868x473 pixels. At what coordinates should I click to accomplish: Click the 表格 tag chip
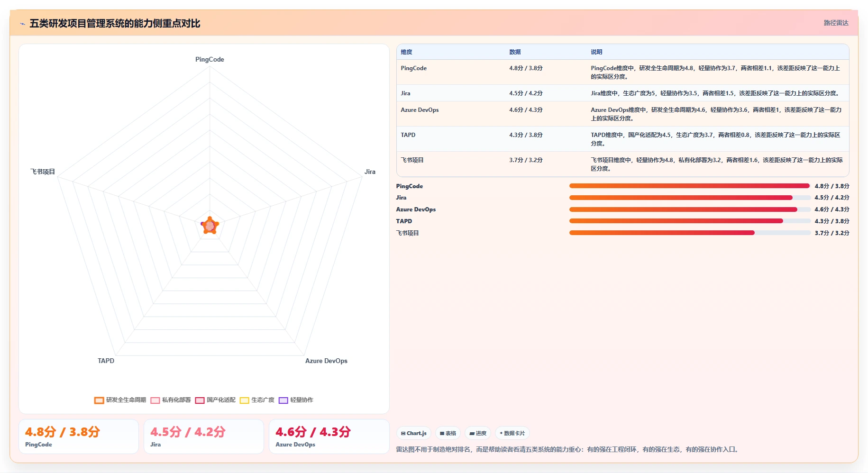(448, 433)
